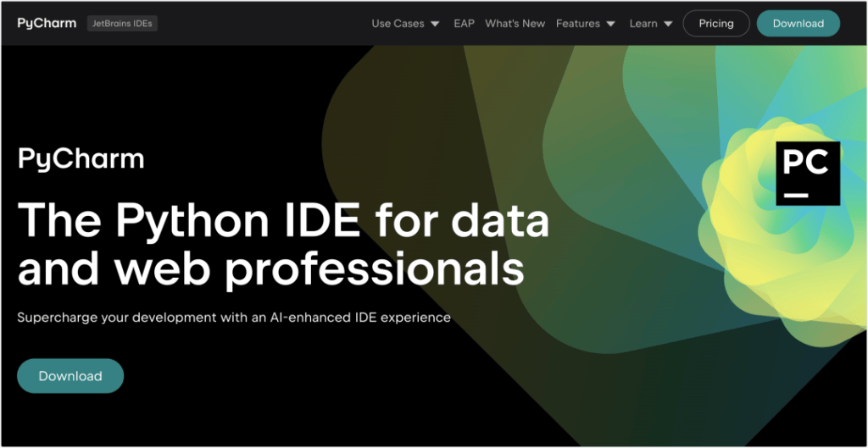This screenshot has height=448, width=868.
Task: Click the PyCharm logo in the navigation bar
Action: pos(47,24)
